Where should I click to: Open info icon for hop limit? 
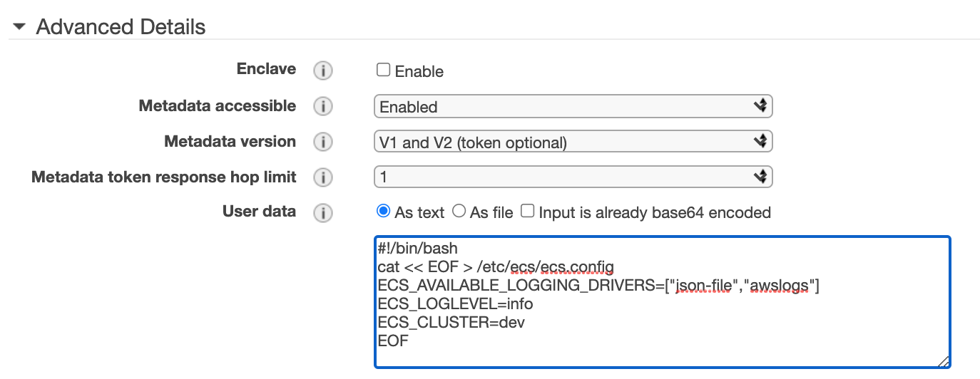point(324,177)
